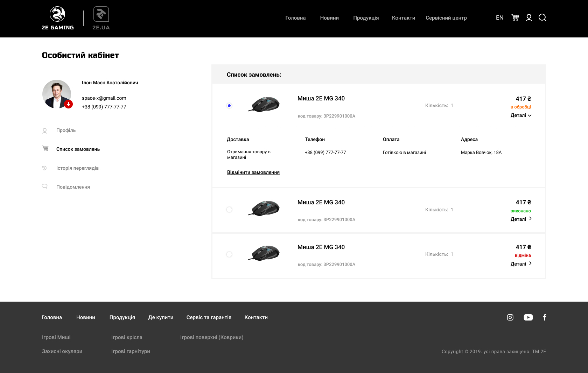Click the name Ілон Маск Анатолійович

click(110, 83)
